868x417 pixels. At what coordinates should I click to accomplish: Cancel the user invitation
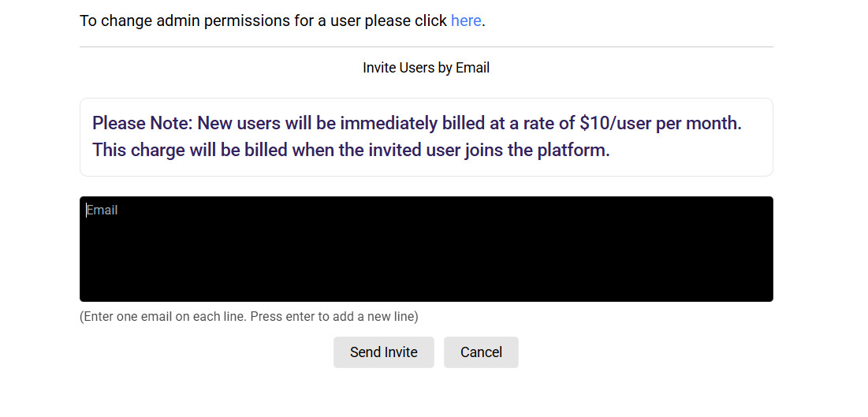481,352
